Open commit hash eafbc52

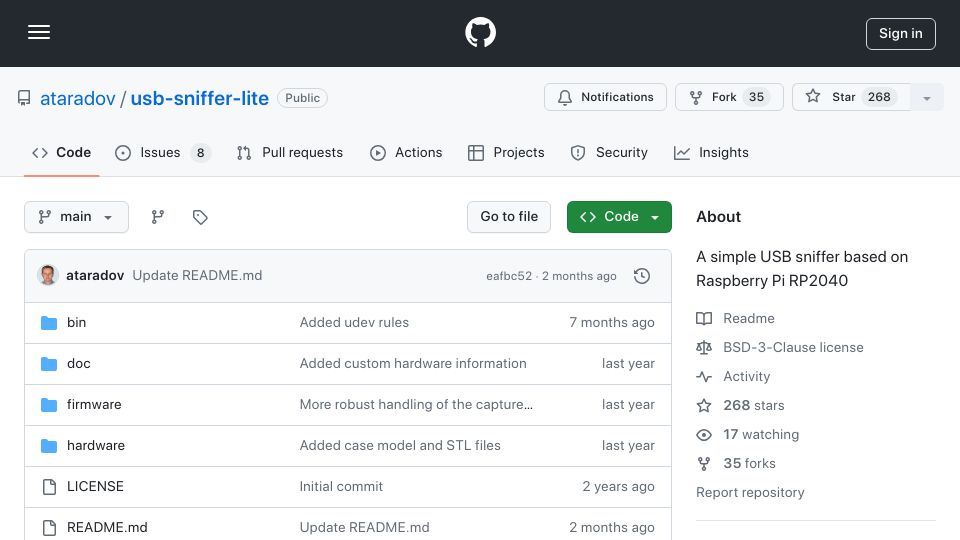coord(509,276)
